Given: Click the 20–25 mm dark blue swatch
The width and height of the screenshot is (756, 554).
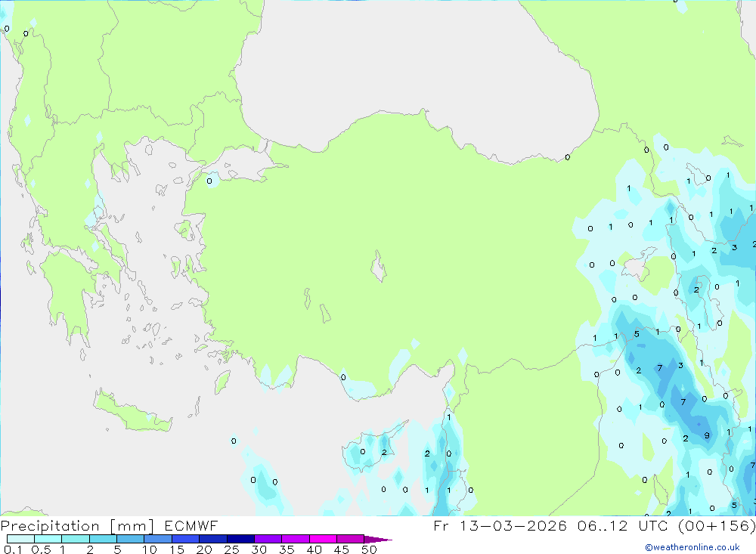Looking at the screenshot, I should point(213,539).
